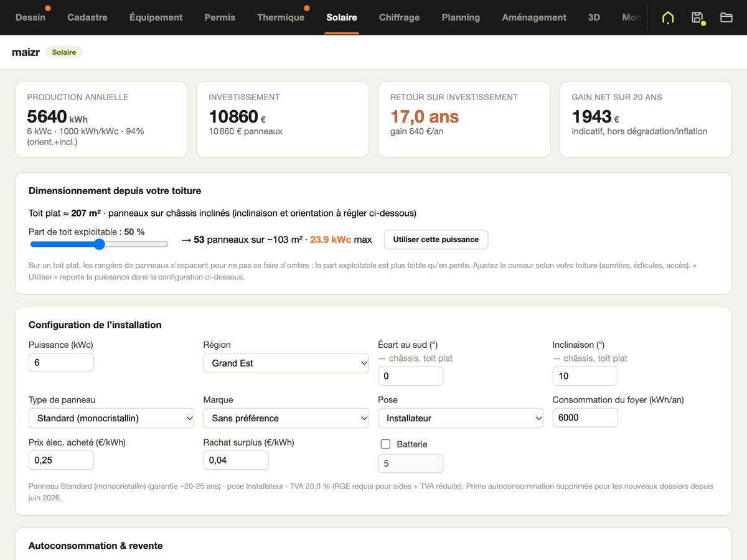Open the Région dropdown showing Grand Est
The height and width of the screenshot is (560, 747).
pyautogui.click(x=286, y=363)
